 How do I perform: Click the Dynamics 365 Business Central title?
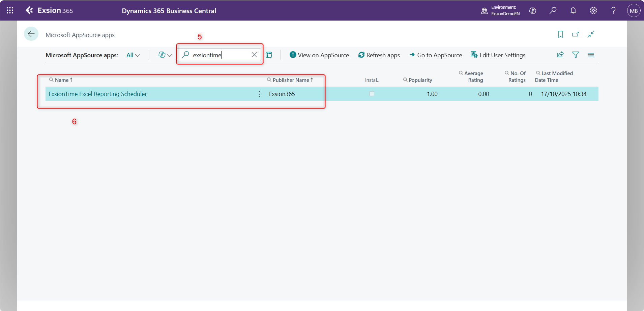click(169, 11)
